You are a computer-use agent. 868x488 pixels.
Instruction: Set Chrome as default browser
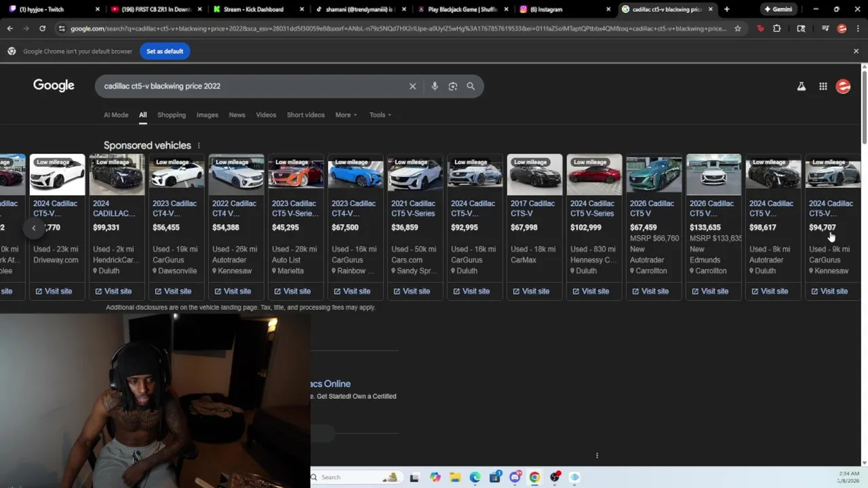pos(165,51)
